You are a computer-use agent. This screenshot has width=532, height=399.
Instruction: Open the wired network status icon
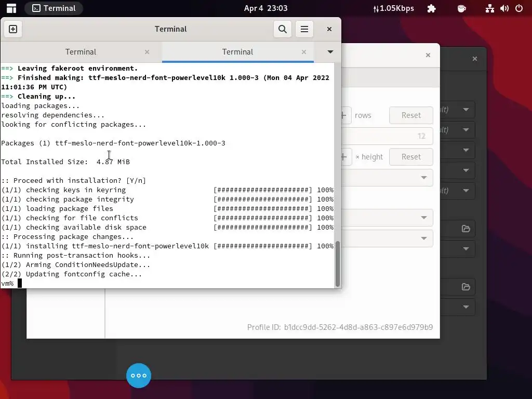(x=489, y=8)
